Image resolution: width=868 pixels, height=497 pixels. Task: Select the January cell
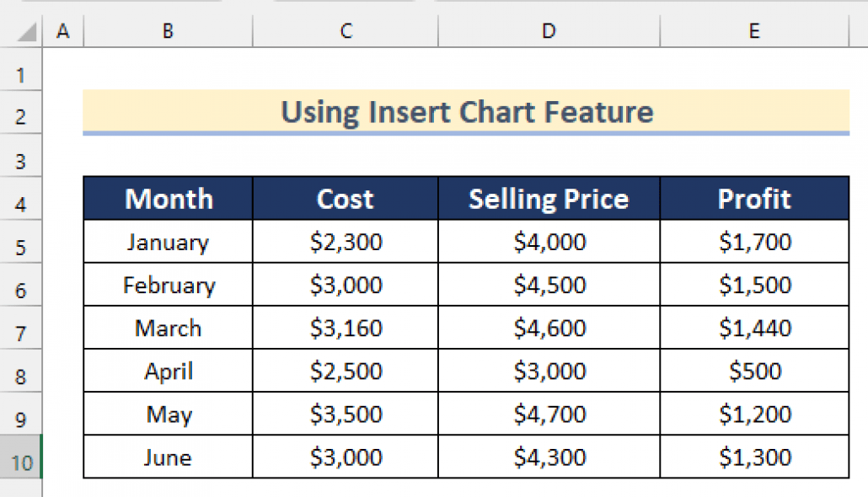168,243
